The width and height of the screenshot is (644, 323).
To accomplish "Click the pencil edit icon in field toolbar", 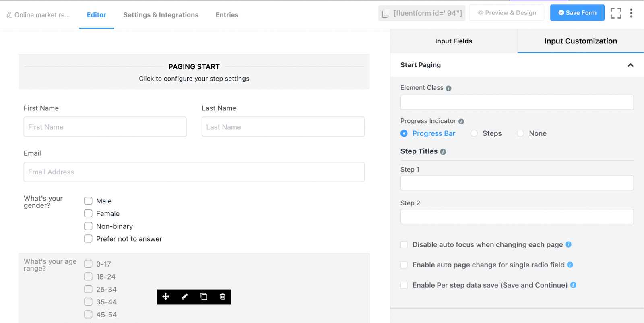I will click(185, 297).
